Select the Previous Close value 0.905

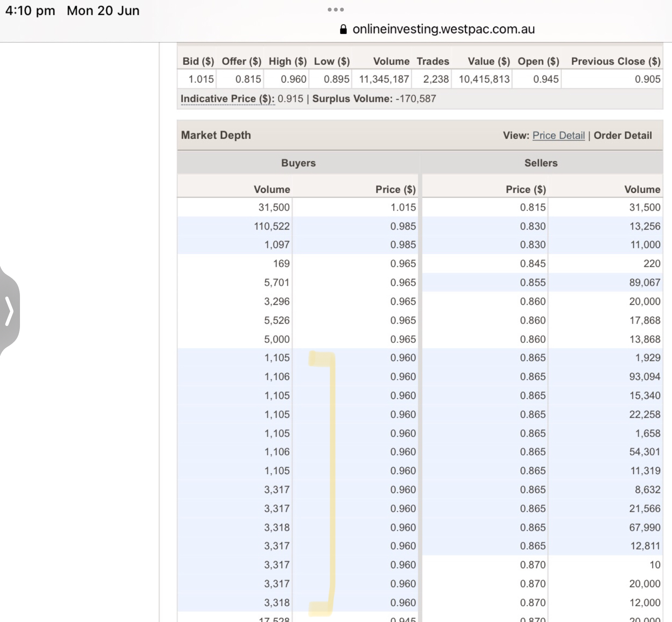click(647, 79)
